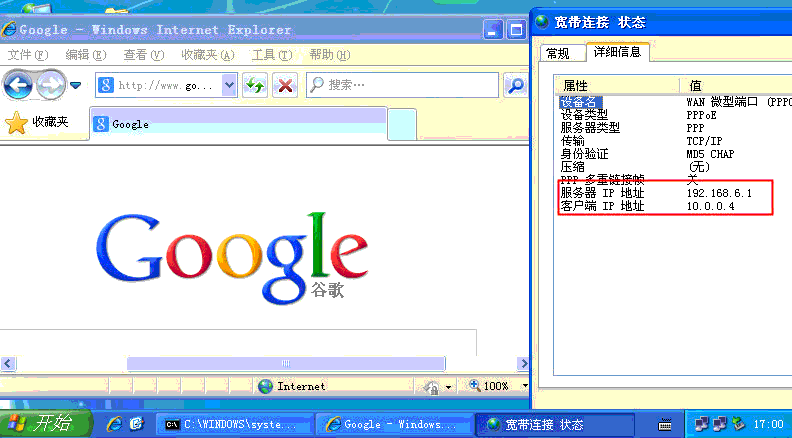Switch to 宽带连接 状态 taskbar button
The height and width of the screenshot is (438, 792).
(554, 424)
